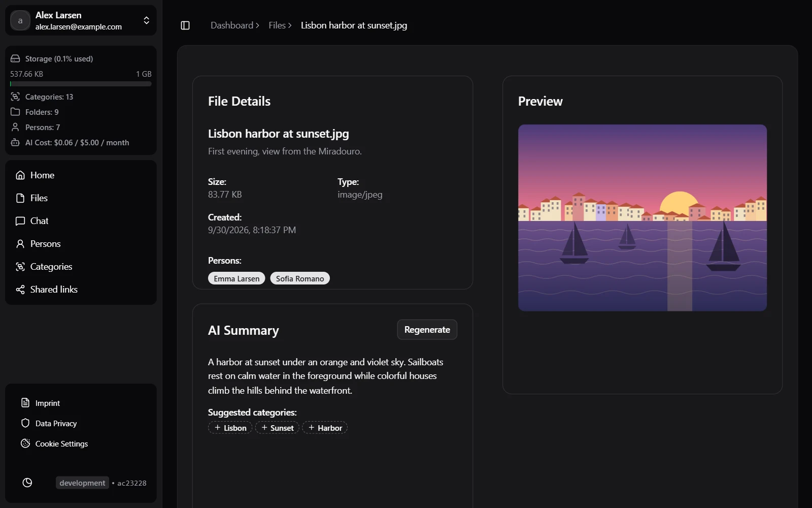Image resolution: width=812 pixels, height=508 pixels.
Task: Click the Data Privacy shield icon
Action: click(x=25, y=423)
